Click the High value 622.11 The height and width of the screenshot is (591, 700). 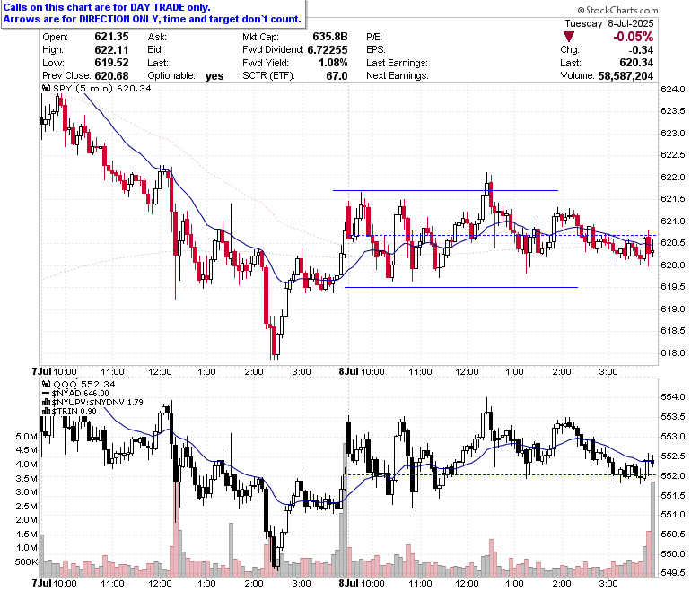111,49
